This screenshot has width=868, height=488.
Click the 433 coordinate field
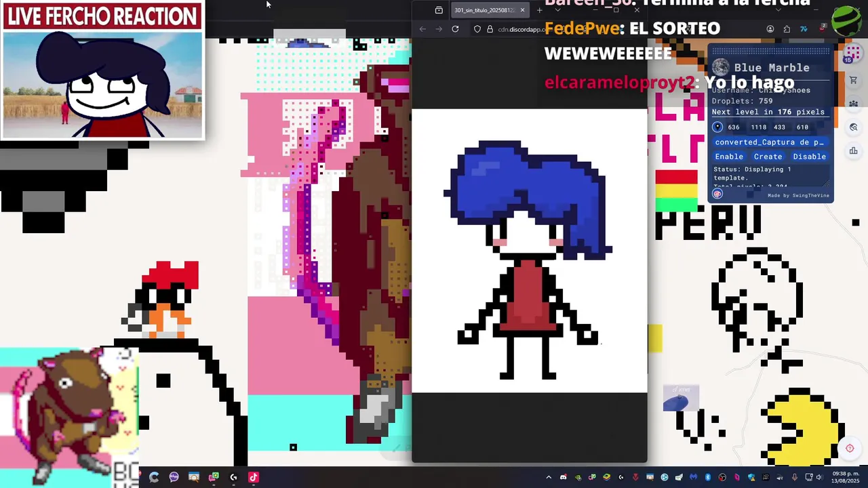[x=779, y=127]
